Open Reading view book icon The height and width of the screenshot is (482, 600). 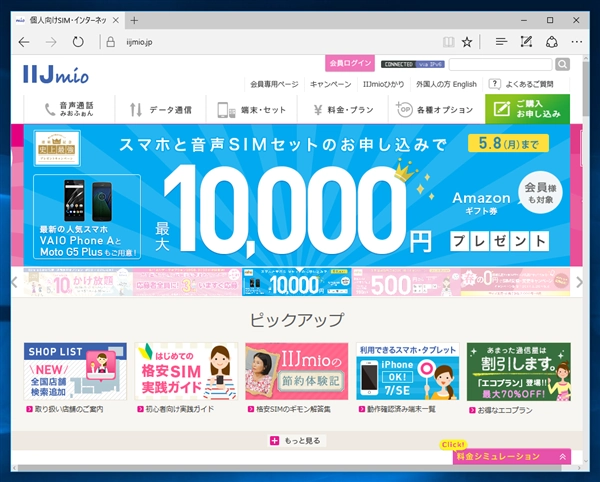[x=448, y=42]
